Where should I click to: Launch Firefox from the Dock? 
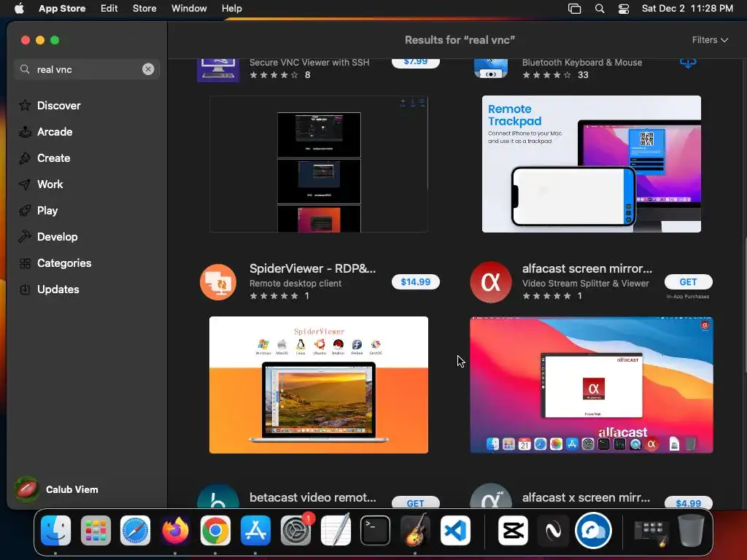pyautogui.click(x=175, y=531)
